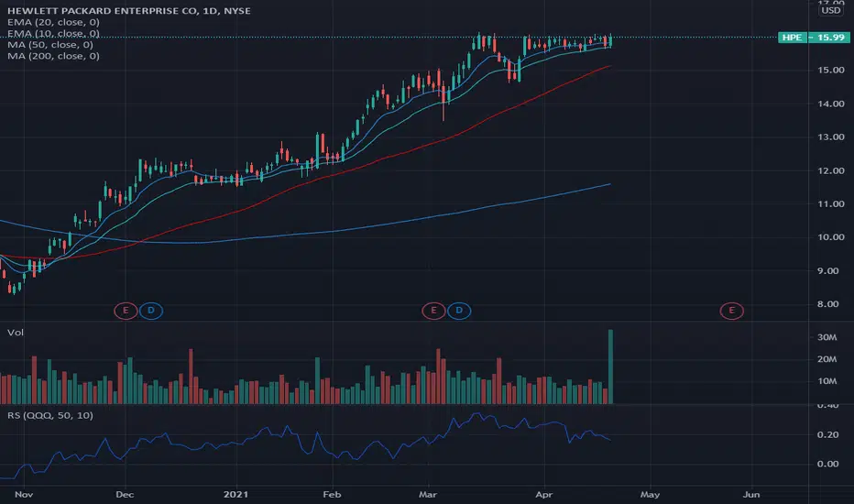Viewport: 854px width, 504px height.
Task: Click the 30M volume scale label
Action: (827, 337)
